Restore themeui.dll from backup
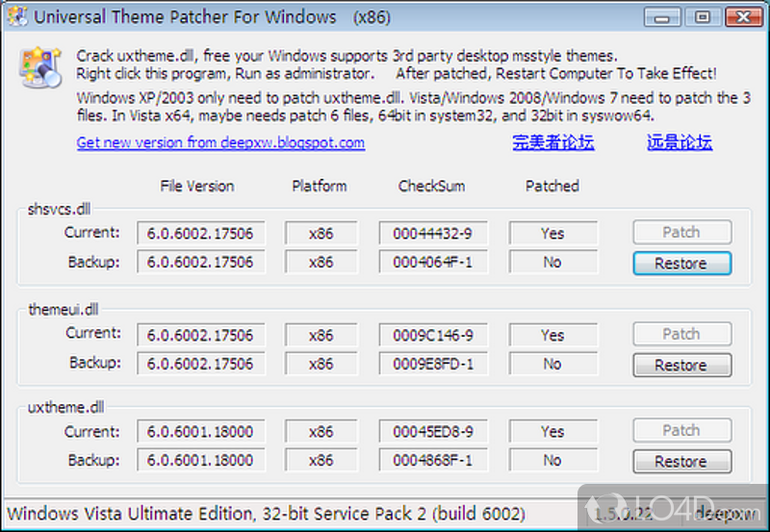Image resolution: width=770 pixels, height=532 pixels. click(x=682, y=366)
